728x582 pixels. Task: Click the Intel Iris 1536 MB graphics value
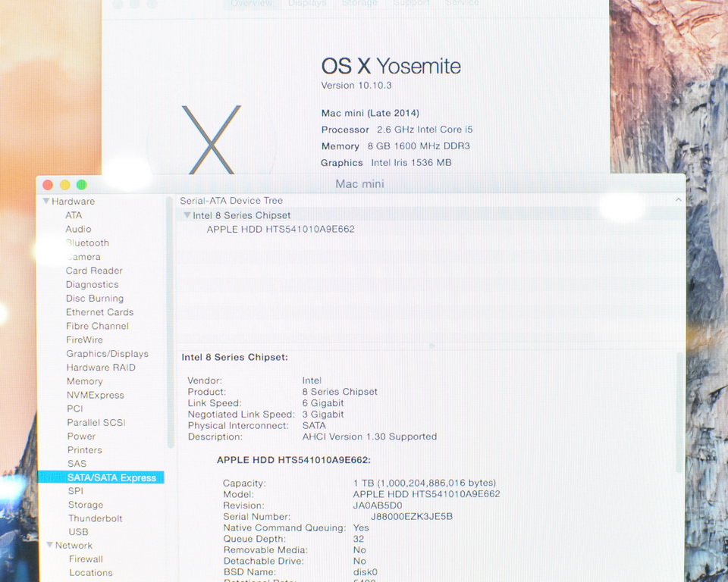(x=411, y=163)
